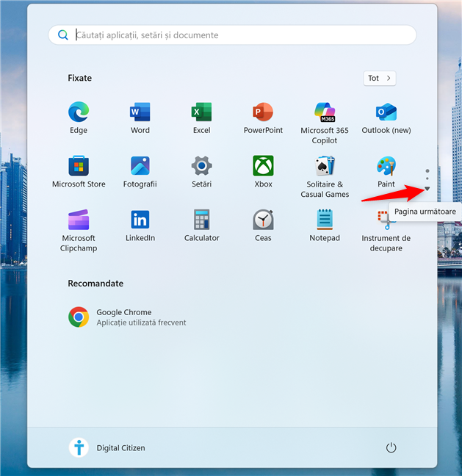Open Digital Citizen user account

tap(107, 448)
